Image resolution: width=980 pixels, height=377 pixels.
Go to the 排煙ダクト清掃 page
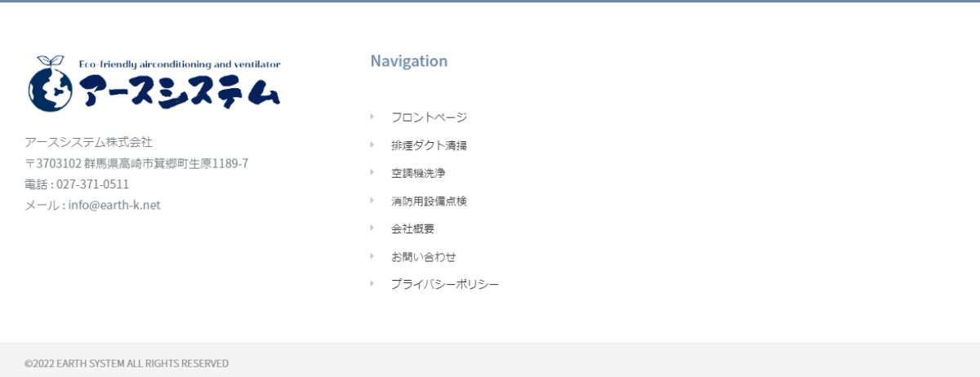click(429, 145)
